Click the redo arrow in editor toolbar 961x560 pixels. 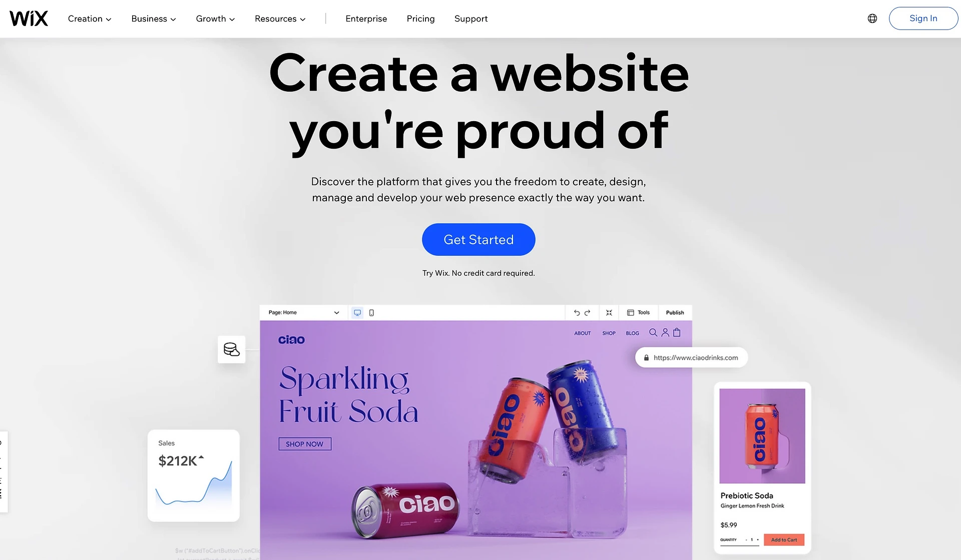point(587,312)
